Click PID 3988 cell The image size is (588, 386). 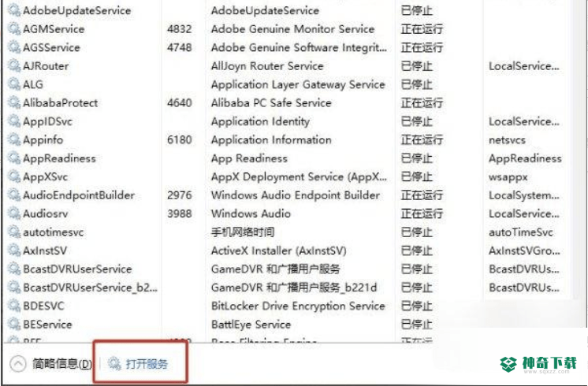point(179,213)
